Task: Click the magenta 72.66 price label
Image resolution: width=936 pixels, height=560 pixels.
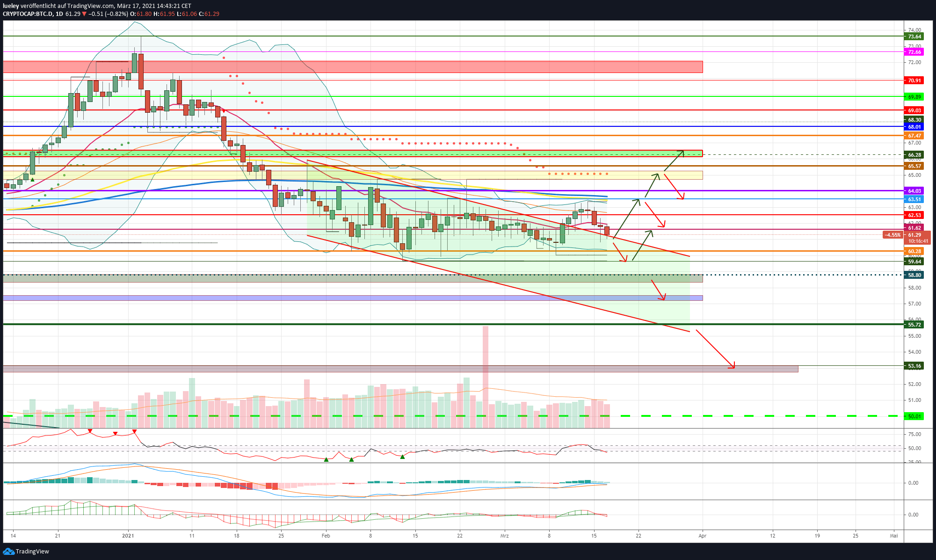Action: [x=914, y=52]
